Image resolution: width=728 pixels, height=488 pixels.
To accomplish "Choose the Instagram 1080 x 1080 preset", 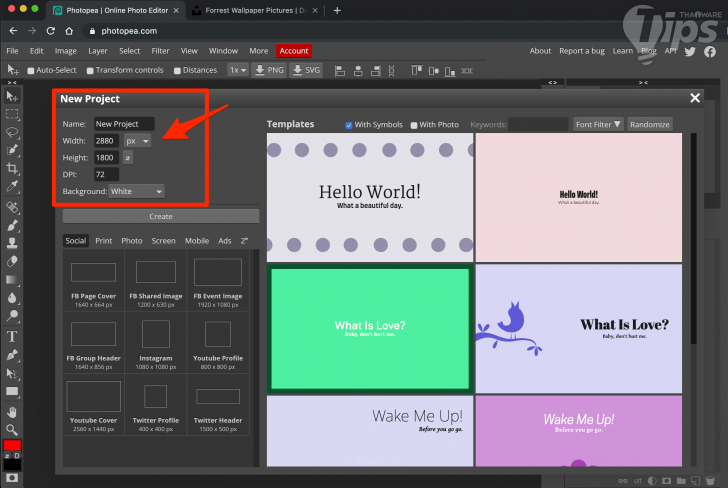I will pyautogui.click(x=156, y=341).
